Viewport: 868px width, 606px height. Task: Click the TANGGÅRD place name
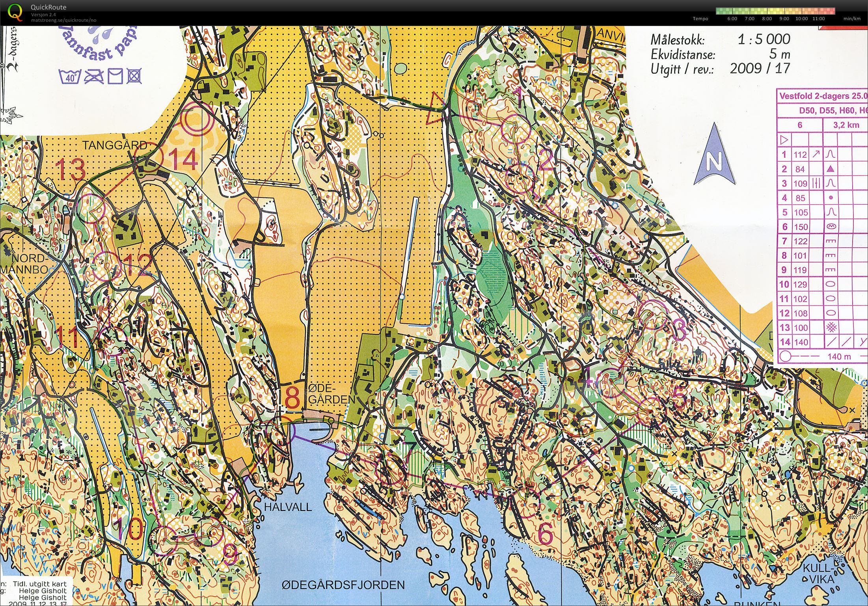point(114,145)
